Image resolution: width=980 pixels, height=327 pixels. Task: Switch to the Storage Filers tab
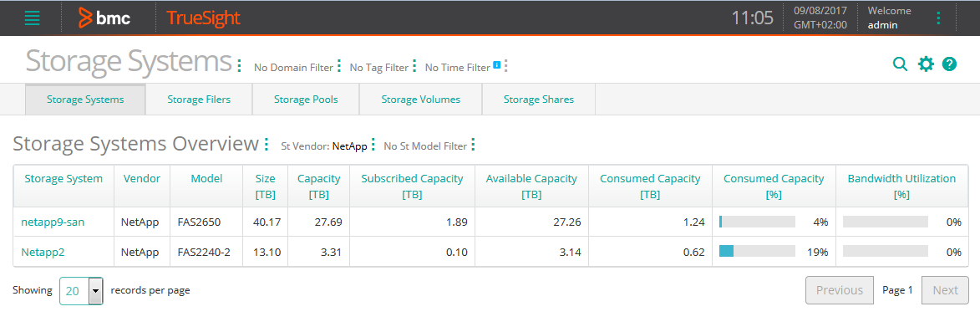(x=199, y=100)
